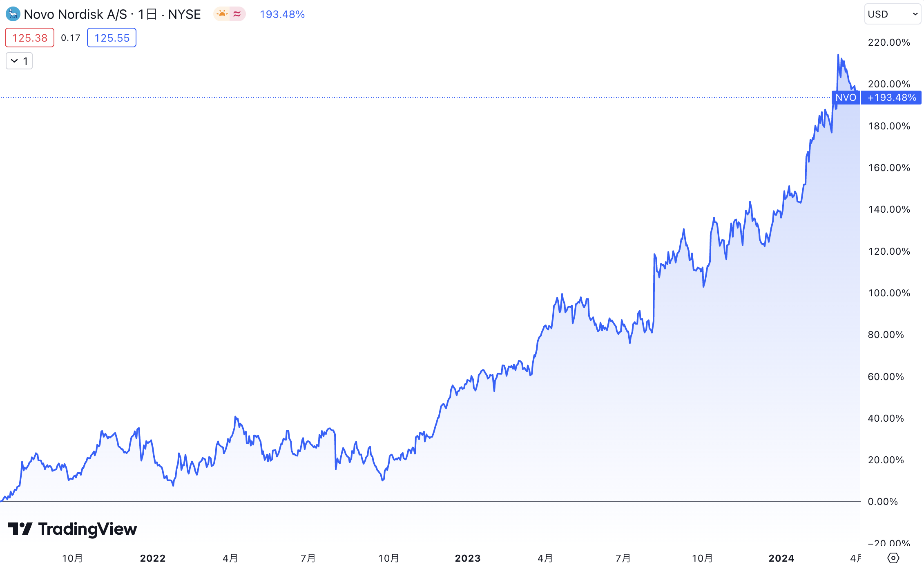Click the 2024 label on time axis
Viewport: 924px width, 569px height.
[781, 558]
